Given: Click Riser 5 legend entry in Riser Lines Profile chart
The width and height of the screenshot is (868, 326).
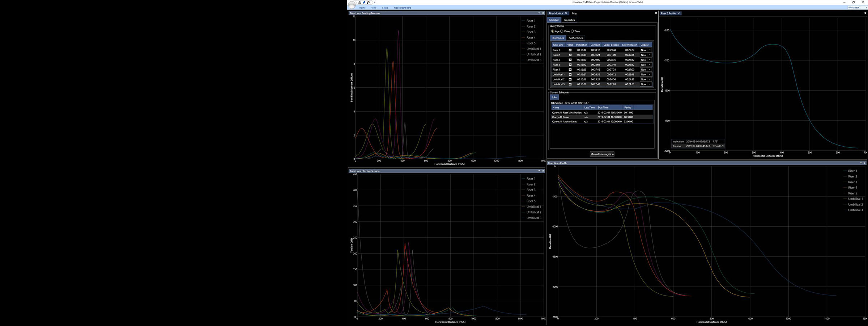Looking at the screenshot, I should pos(850,193).
